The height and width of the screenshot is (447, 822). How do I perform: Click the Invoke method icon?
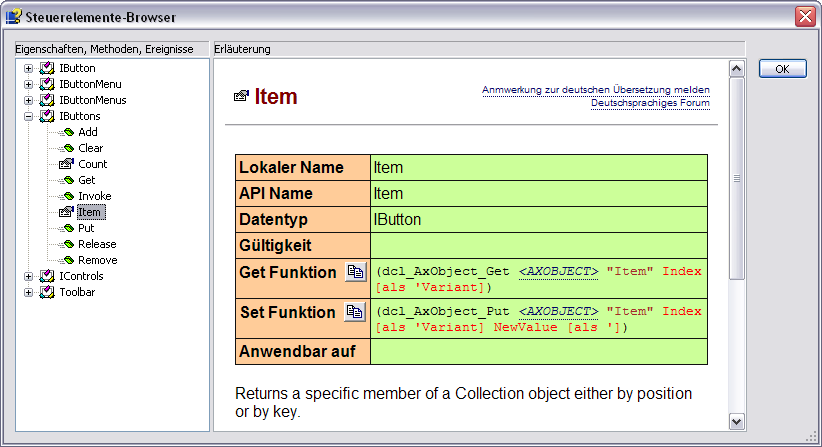click(67, 196)
